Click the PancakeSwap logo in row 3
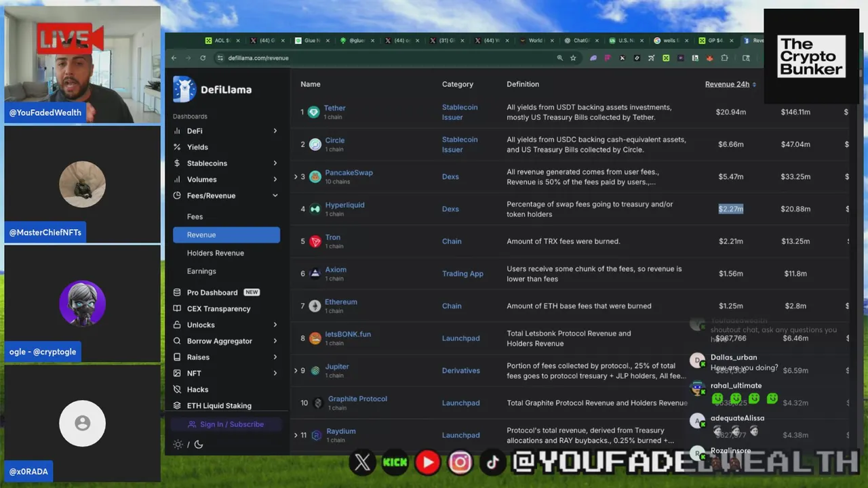Image resolution: width=868 pixels, height=488 pixels. (x=315, y=177)
